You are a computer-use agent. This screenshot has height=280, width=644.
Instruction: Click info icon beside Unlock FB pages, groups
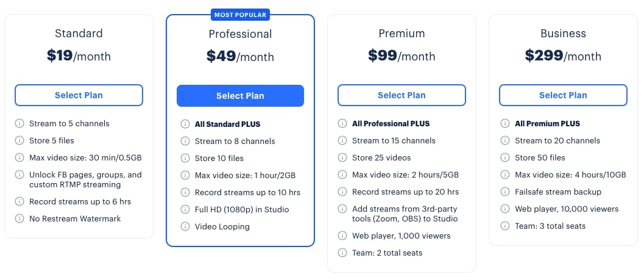[x=19, y=175]
